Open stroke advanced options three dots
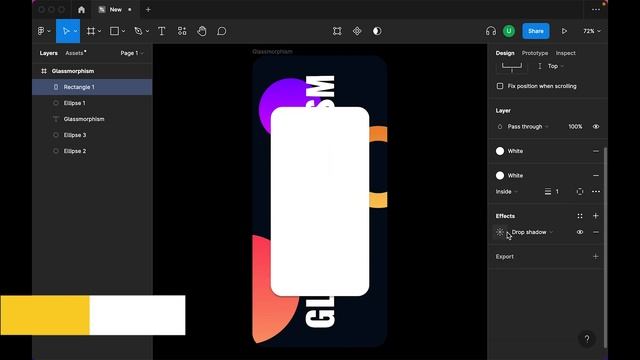 [596, 191]
